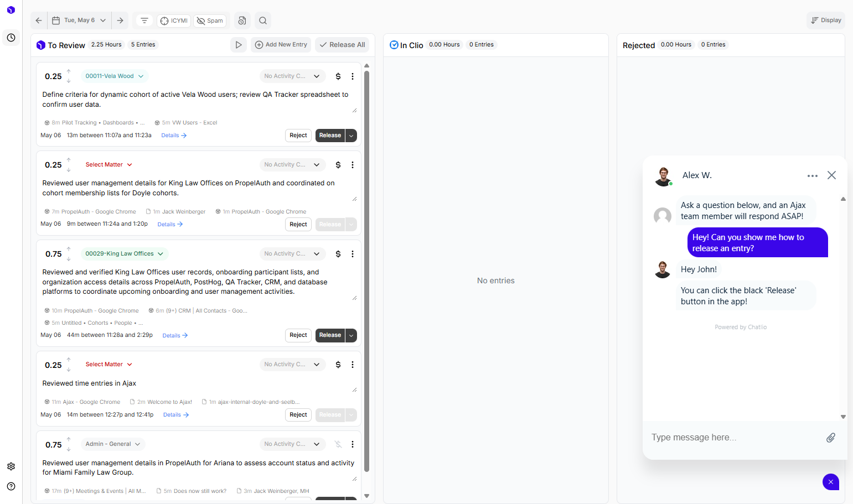853x504 pixels.
Task: Reject the Vela Wood entry
Action: coord(298,136)
